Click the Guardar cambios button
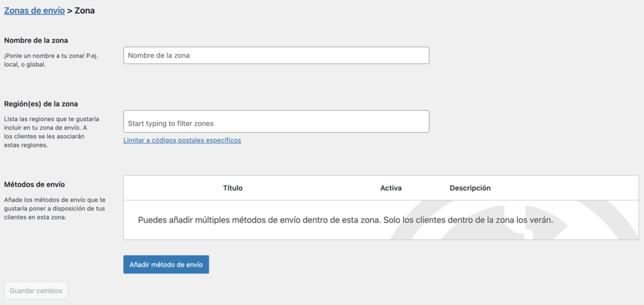 36,291
